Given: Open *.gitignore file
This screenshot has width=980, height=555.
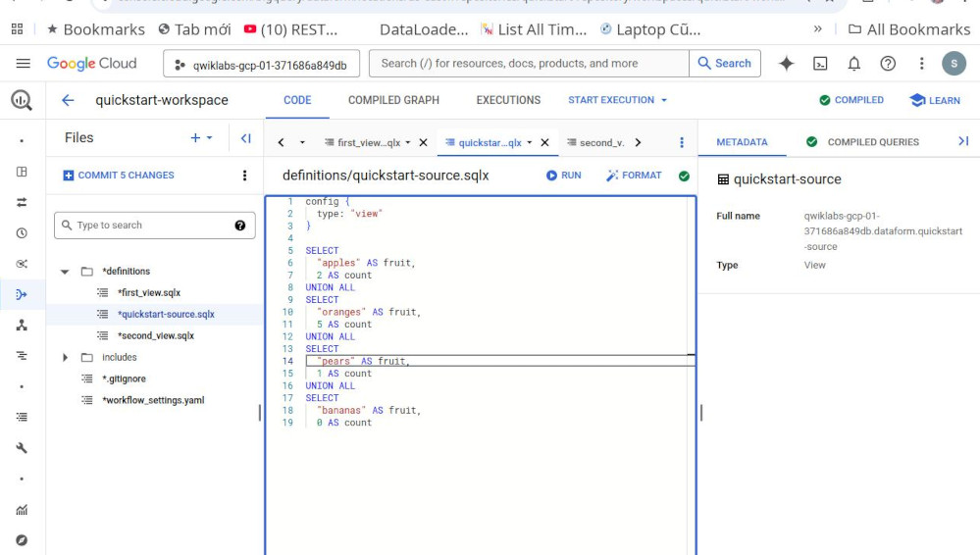Looking at the screenshot, I should (124, 378).
